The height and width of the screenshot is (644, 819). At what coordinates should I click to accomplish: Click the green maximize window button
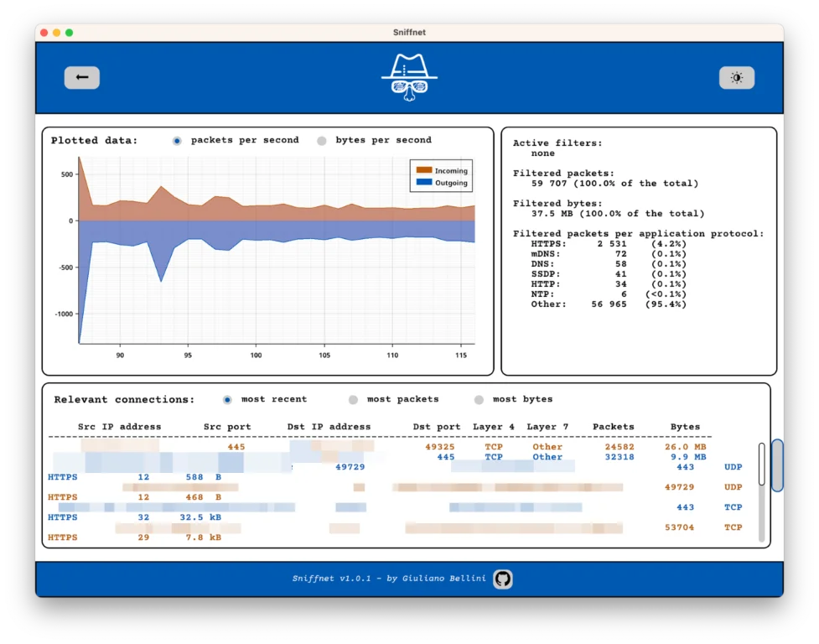70,33
